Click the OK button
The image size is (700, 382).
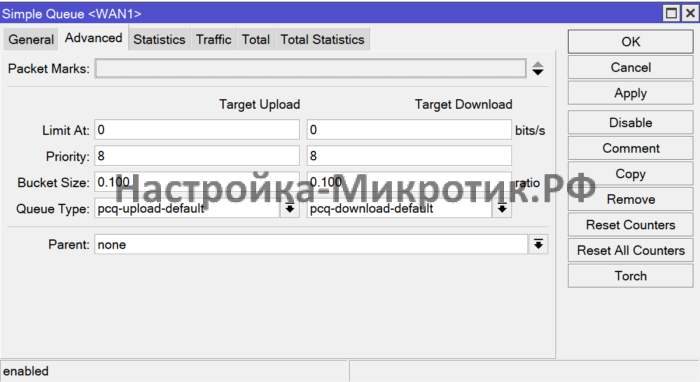tap(630, 42)
